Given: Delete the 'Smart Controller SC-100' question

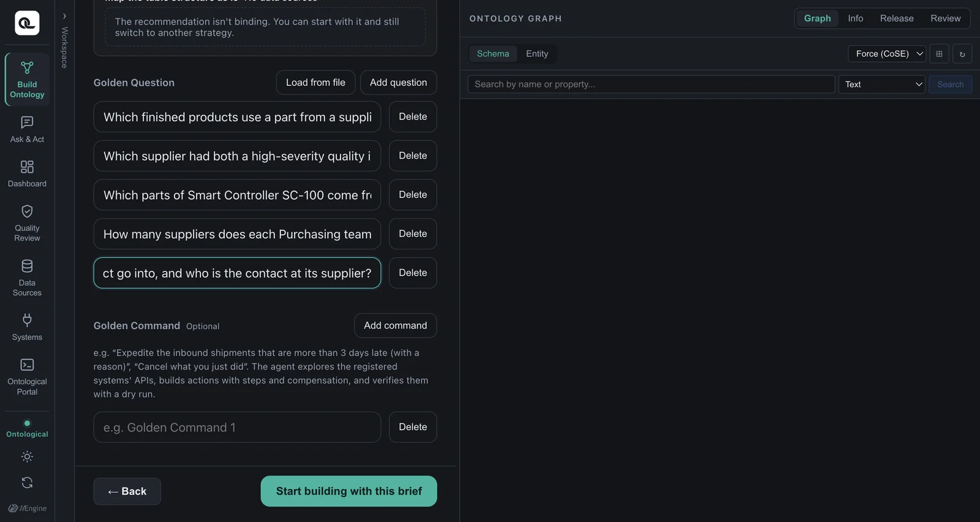Looking at the screenshot, I should (413, 195).
